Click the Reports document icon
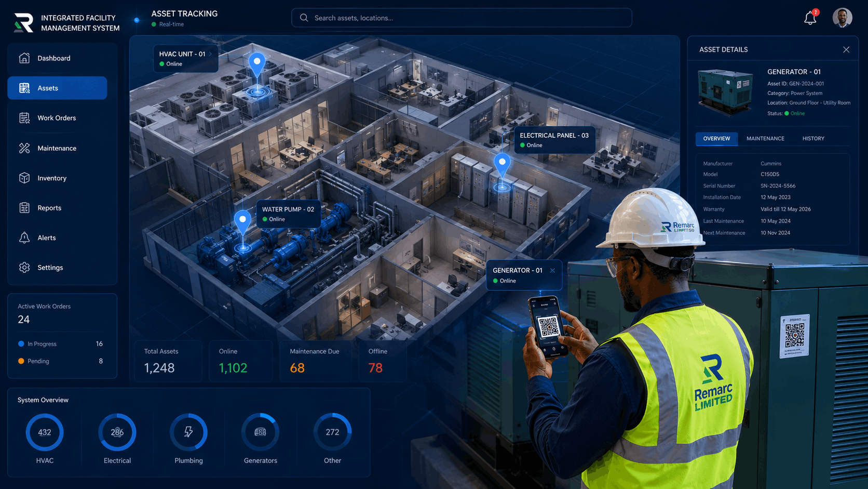Viewport: 868px width, 489px height. tap(24, 208)
